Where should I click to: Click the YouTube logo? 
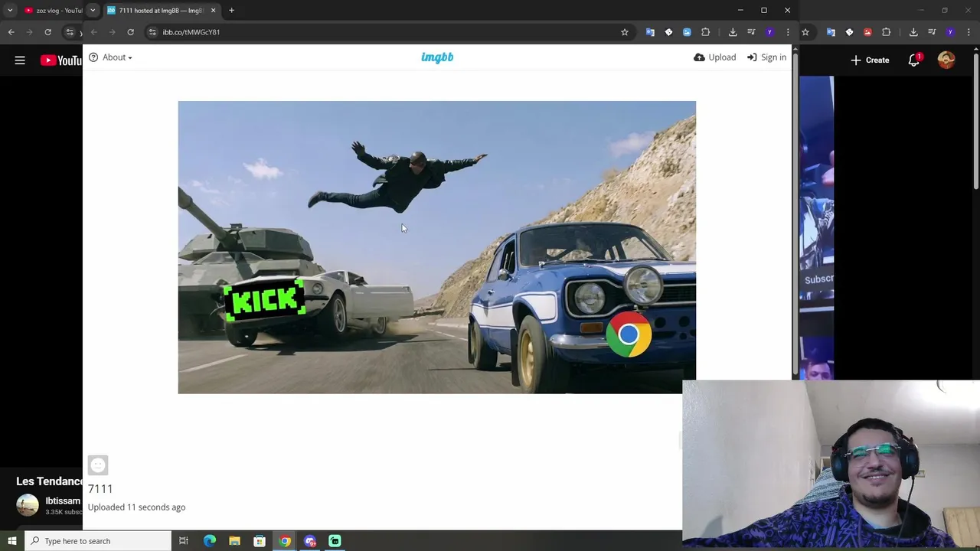(x=61, y=60)
